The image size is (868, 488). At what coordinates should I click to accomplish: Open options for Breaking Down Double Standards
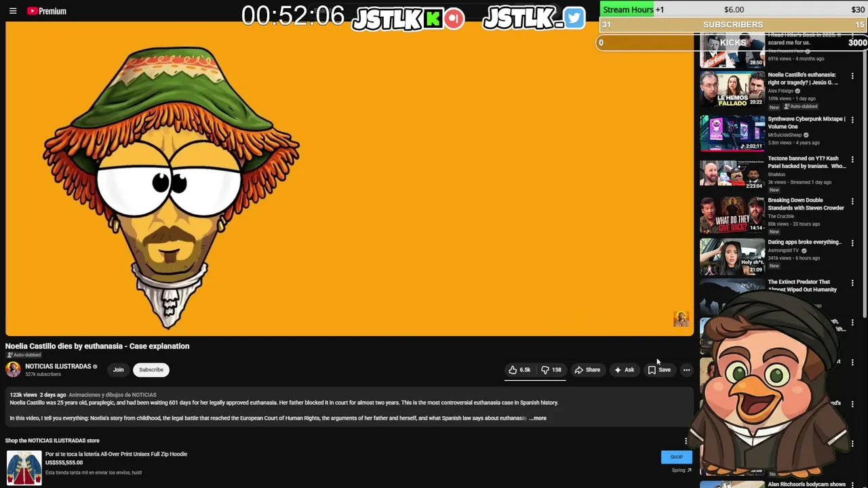coord(852,201)
